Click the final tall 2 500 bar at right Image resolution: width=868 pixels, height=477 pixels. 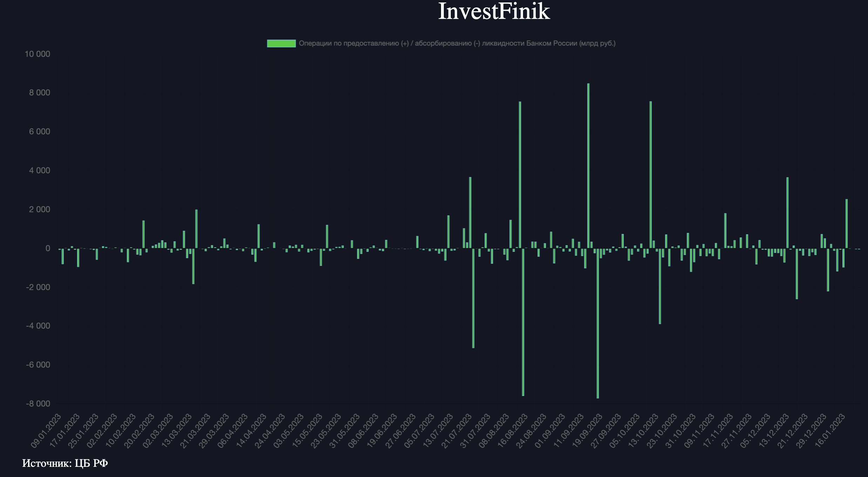[x=847, y=224]
